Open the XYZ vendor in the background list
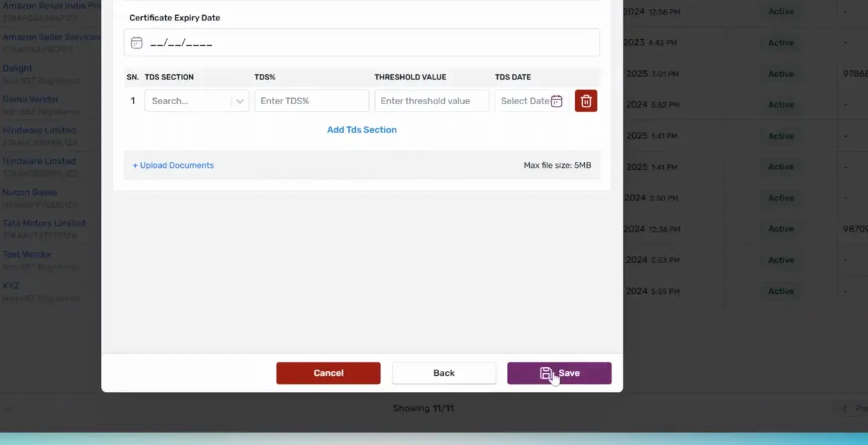 click(11, 285)
